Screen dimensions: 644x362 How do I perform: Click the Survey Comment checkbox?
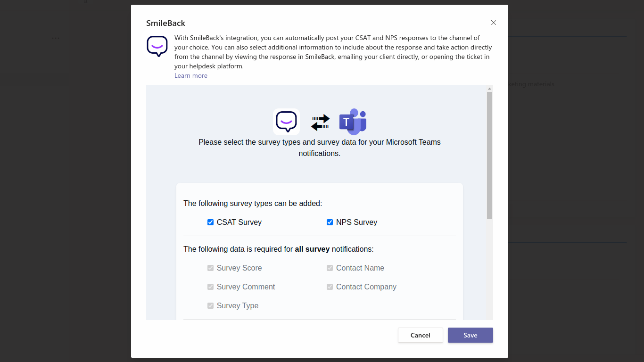point(211,287)
